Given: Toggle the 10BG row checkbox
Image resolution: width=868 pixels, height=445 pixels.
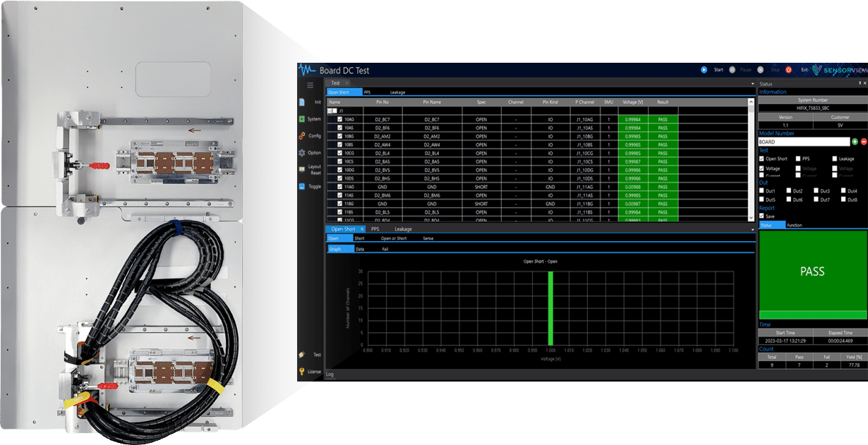Looking at the screenshot, I should pos(340,137).
